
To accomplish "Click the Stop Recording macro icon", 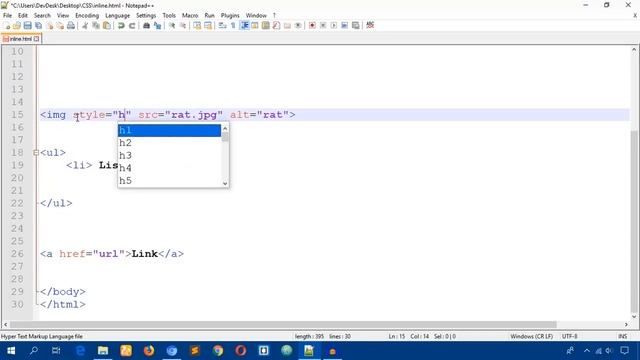I will click(x=323, y=26).
